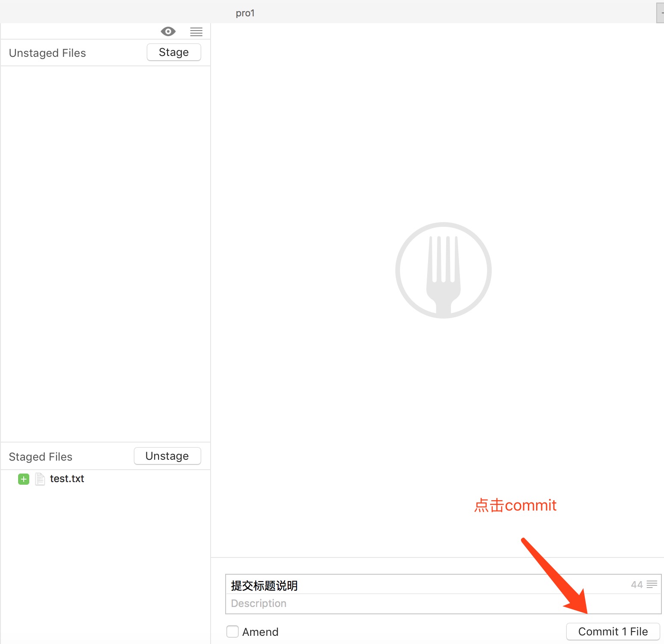The width and height of the screenshot is (664, 644).
Task: Open the list view options icon
Action: 196,31
